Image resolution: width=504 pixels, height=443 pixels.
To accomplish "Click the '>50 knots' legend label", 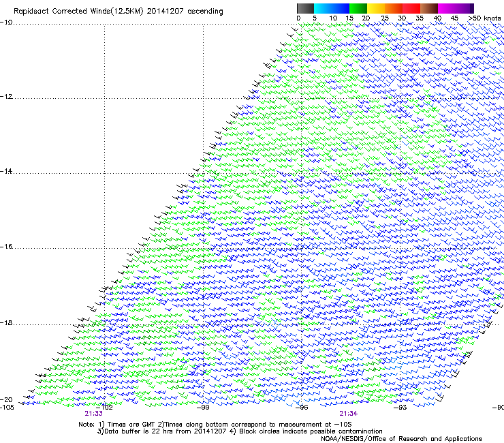I will point(484,18).
